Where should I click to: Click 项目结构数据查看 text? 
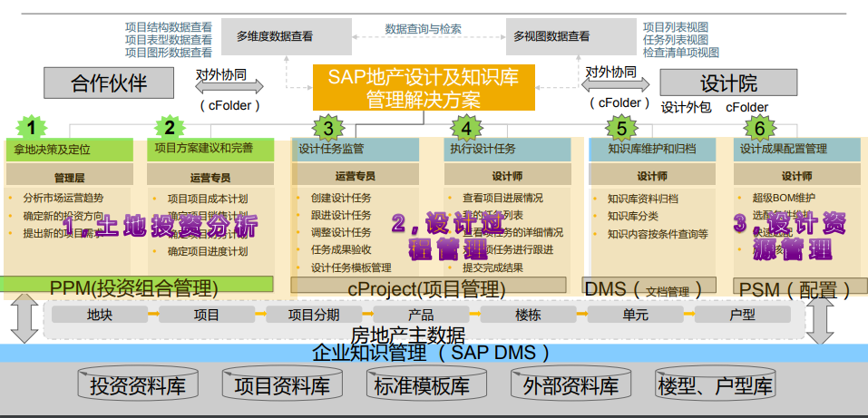click(x=169, y=26)
